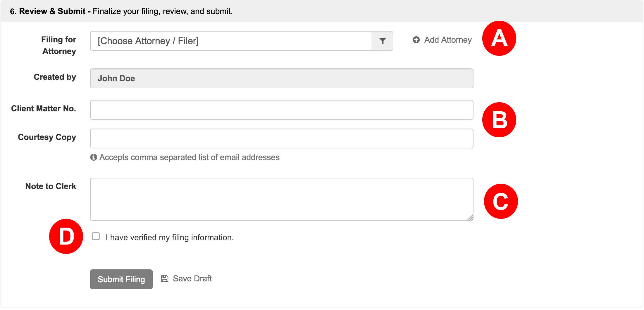Click the red circle marker labeled B
This screenshot has width=644, height=310.
click(499, 120)
